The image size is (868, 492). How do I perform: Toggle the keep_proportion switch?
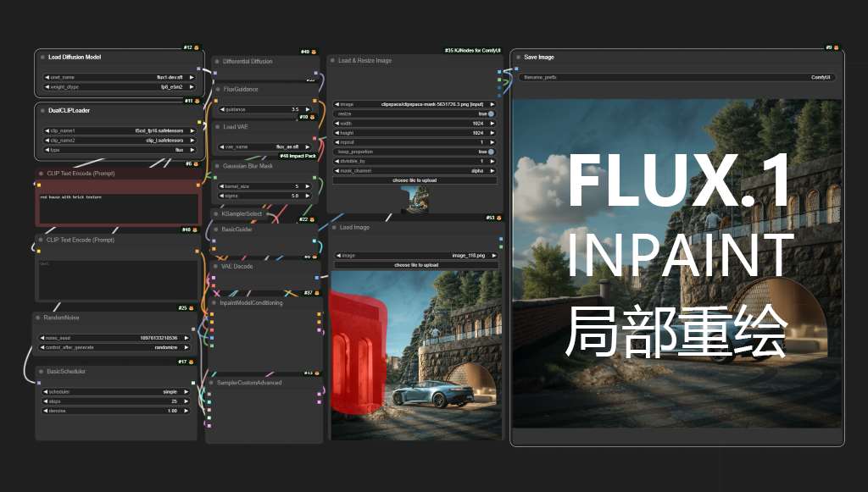click(x=491, y=152)
